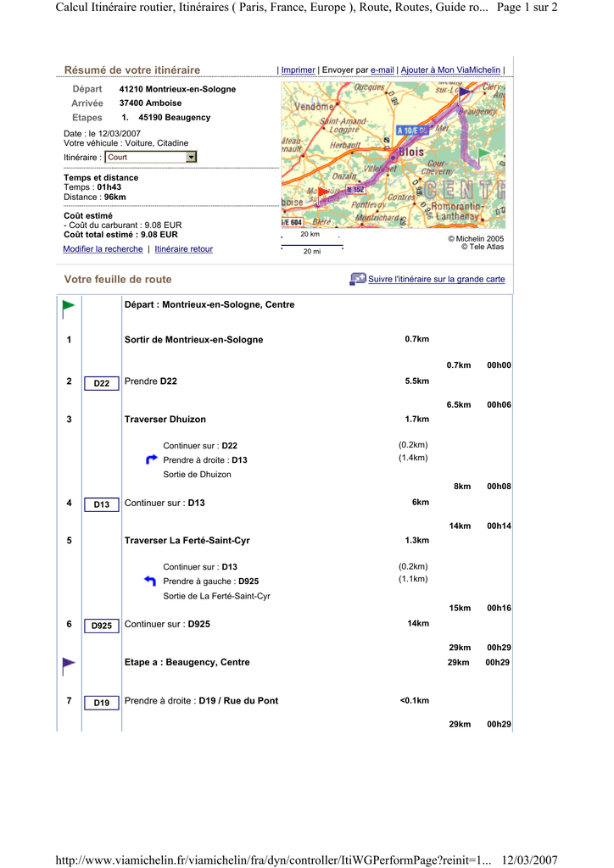This screenshot has width=614, height=868.
Task: Click the Imprimer link
Action: pos(298,70)
